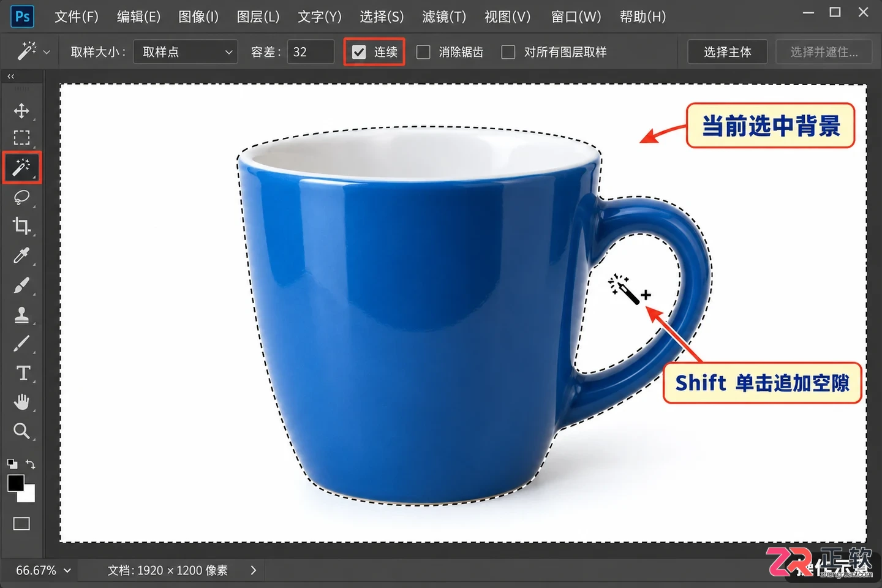Select the Lasso tool
This screenshot has width=882, height=588.
[21, 197]
